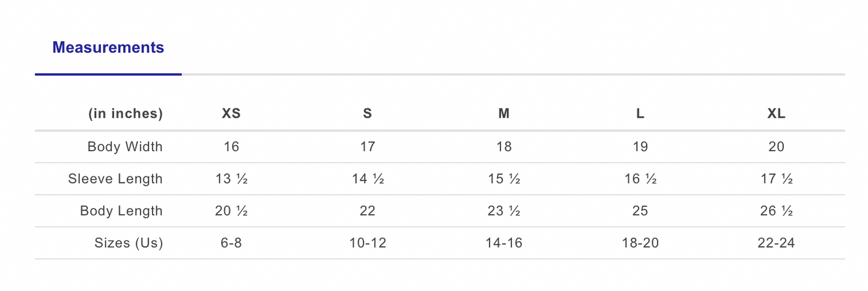The image size is (868, 291).
Task: Select the Sizes (Us) row label
Action: pos(129,243)
